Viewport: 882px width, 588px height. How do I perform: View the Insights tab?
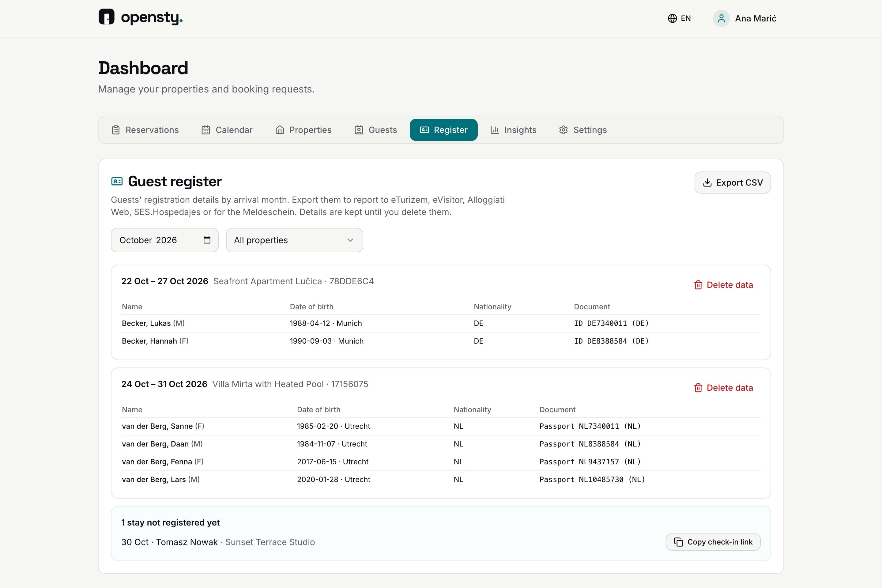tap(513, 130)
